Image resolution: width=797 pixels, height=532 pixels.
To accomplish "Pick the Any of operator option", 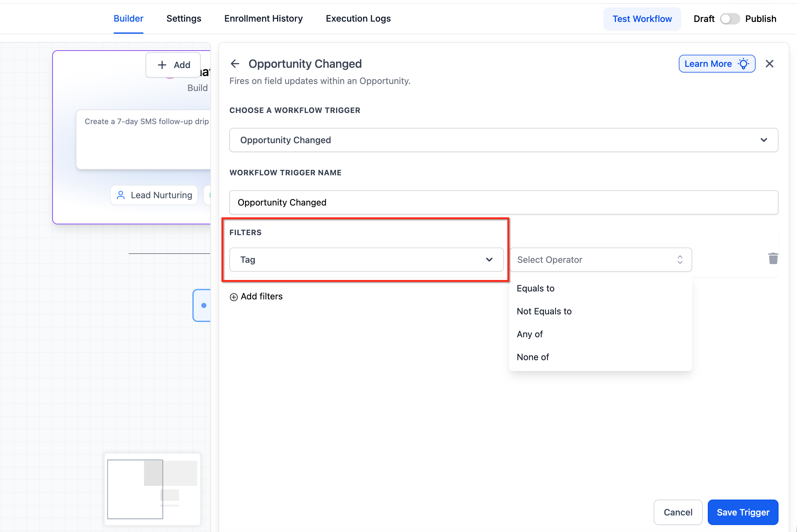I will 529,334.
